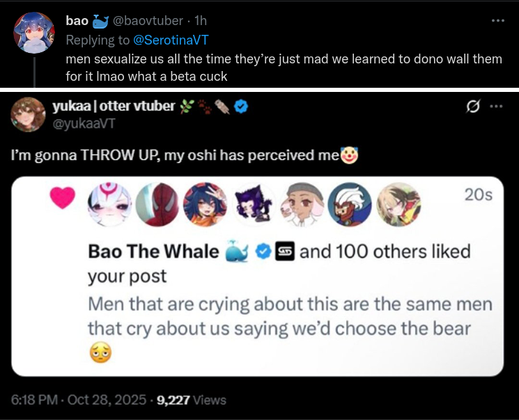Click the last blonde avatar in the likers row
Screen dimensions: 519x420
point(398,204)
